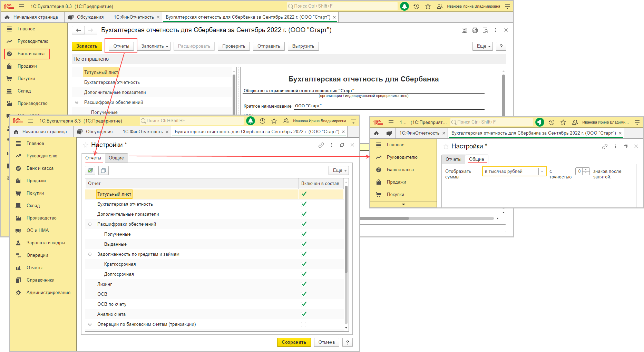This screenshot has width=644, height=352.
Task: Click home icon tab in right small window
Action: (377, 133)
